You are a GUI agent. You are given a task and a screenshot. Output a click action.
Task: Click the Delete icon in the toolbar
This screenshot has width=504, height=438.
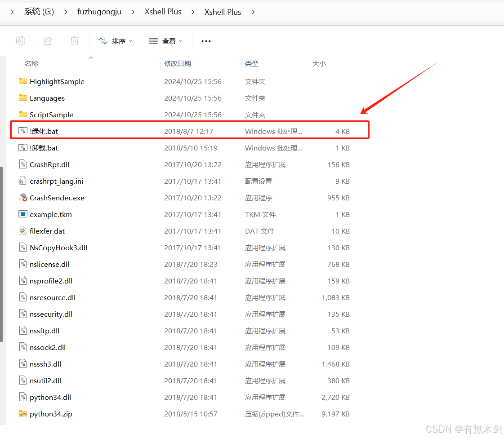[74, 41]
